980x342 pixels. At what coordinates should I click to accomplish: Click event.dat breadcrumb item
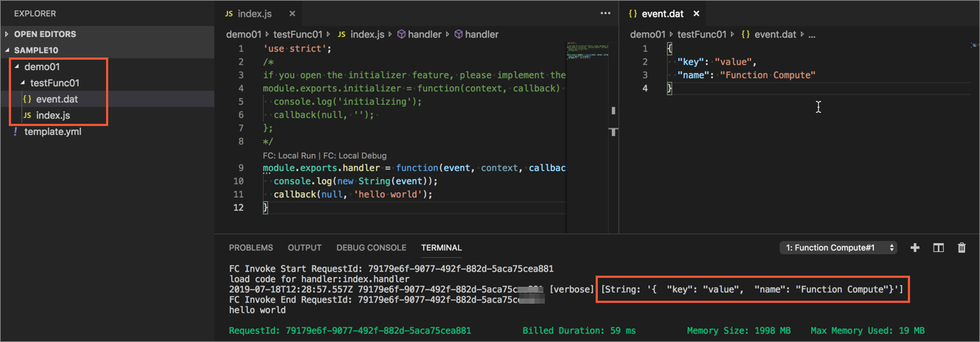775,35
